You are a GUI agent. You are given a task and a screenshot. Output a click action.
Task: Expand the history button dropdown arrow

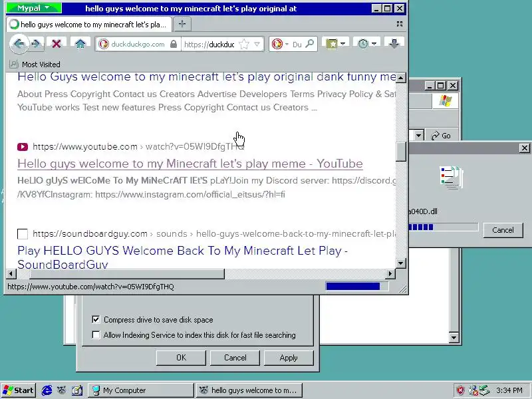(x=374, y=44)
